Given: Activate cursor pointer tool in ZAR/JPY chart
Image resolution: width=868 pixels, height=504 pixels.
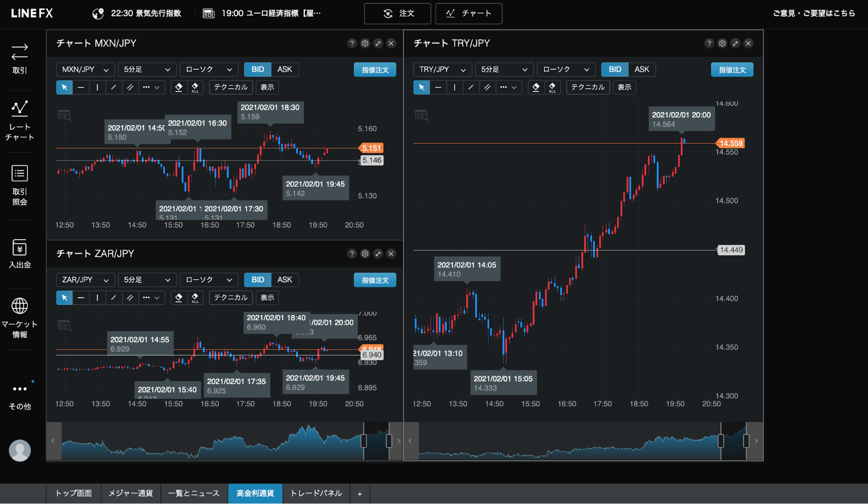Looking at the screenshot, I should point(64,298).
